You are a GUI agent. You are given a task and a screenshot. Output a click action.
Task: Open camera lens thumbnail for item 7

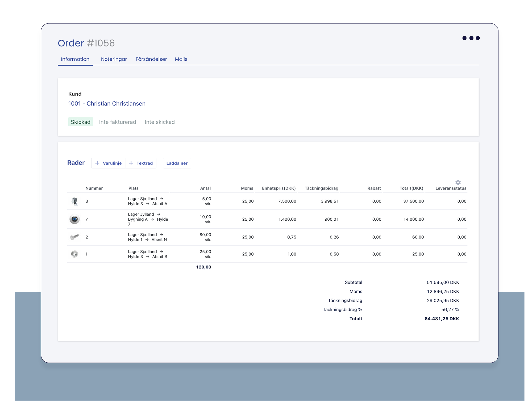[75, 219]
